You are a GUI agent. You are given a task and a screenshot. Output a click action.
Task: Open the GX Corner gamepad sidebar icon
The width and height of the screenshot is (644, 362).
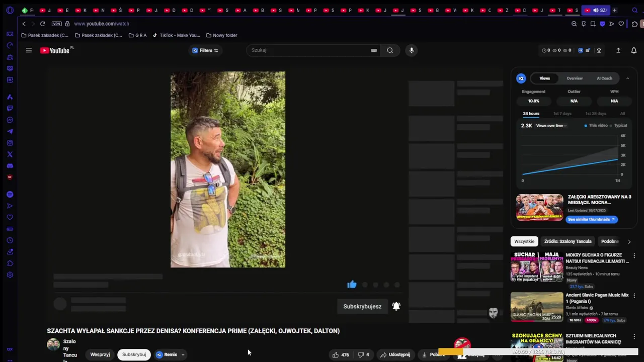pyautogui.click(x=10, y=34)
